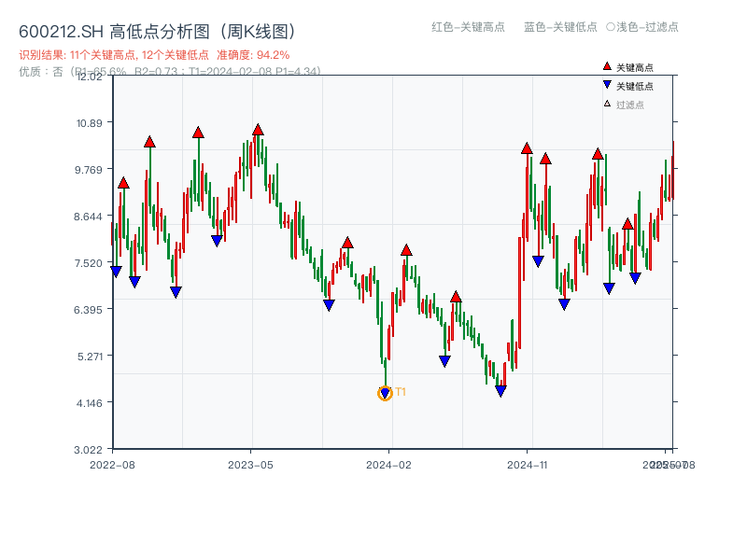Click the 浅色-过滤点 header label
747x560 pixels.
click(x=648, y=28)
